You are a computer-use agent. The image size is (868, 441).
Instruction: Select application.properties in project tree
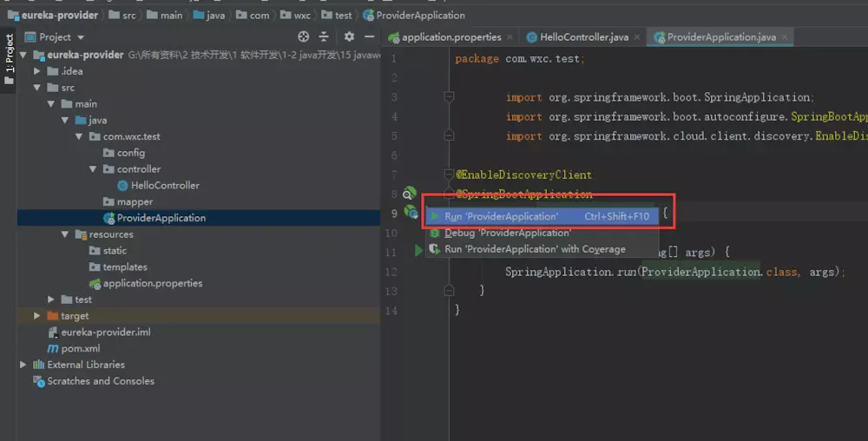(146, 283)
